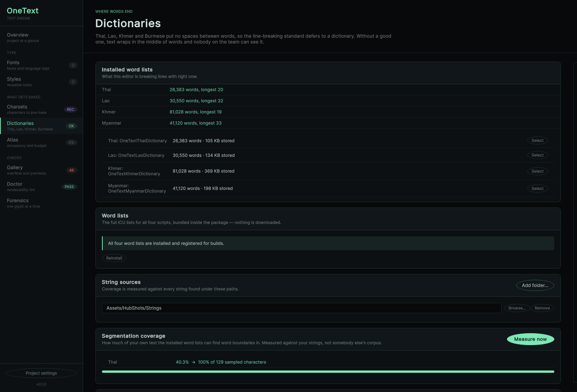Open the Overview page in sidebar
The height and width of the screenshot is (392, 577).
pos(41,37)
